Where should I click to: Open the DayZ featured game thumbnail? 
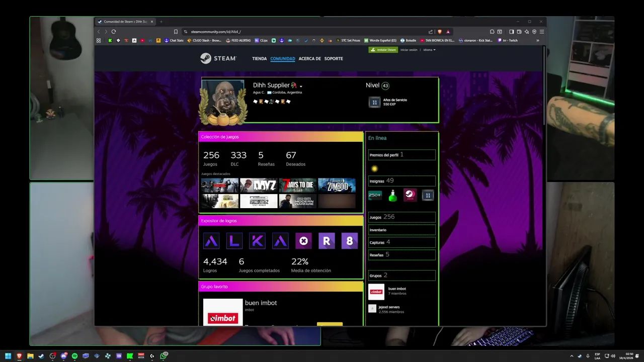point(259,186)
